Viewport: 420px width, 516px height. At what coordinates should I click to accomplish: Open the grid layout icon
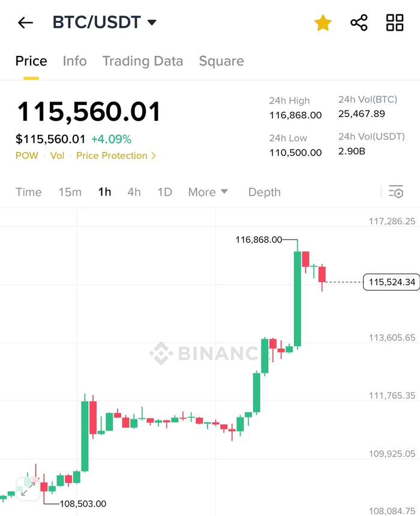tap(395, 23)
